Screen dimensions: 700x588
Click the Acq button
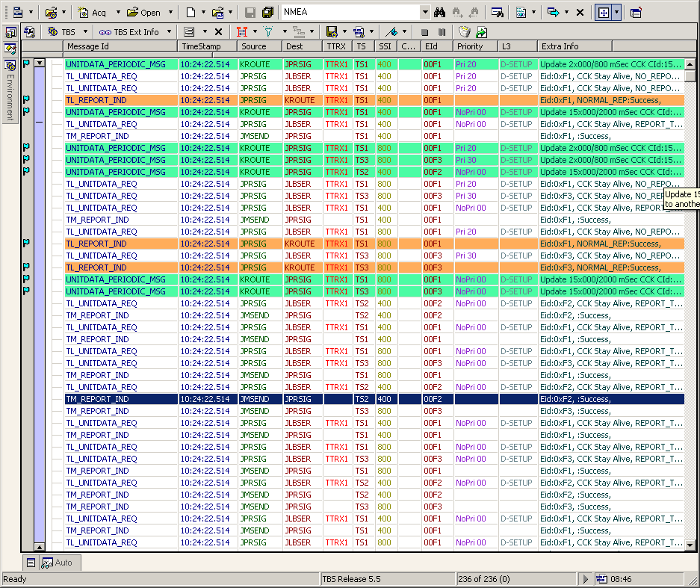pyautogui.click(x=92, y=12)
